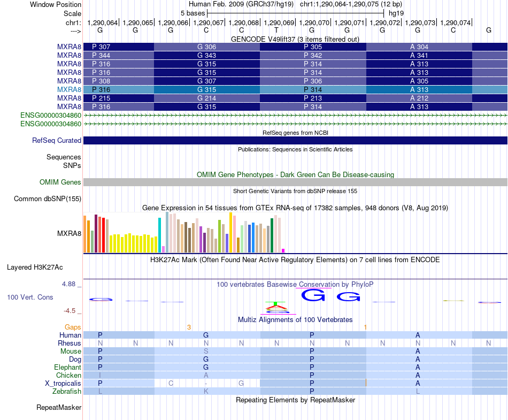Click the dark green GTEx expression bar
Screen dimensions: 508x420
[272, 235]
